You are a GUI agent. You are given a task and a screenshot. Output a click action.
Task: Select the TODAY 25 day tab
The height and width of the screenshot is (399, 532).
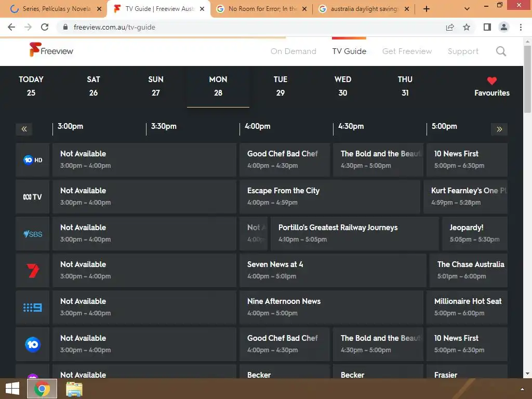tap(31, 86)
